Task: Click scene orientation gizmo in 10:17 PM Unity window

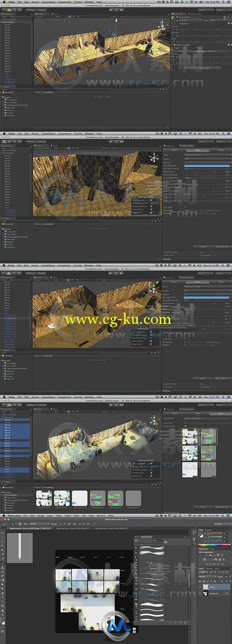Action: tap(154, 419)
